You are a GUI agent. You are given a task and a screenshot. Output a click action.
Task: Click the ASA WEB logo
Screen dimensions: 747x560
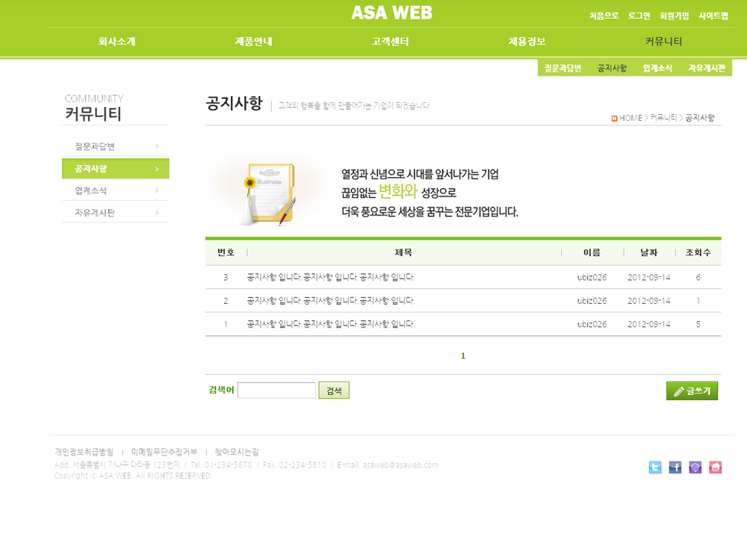click(x=391, y=13)
